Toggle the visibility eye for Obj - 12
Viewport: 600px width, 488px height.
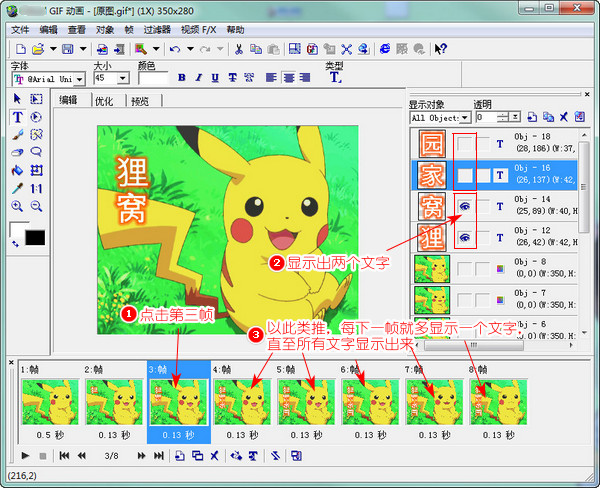coord(465,238)
